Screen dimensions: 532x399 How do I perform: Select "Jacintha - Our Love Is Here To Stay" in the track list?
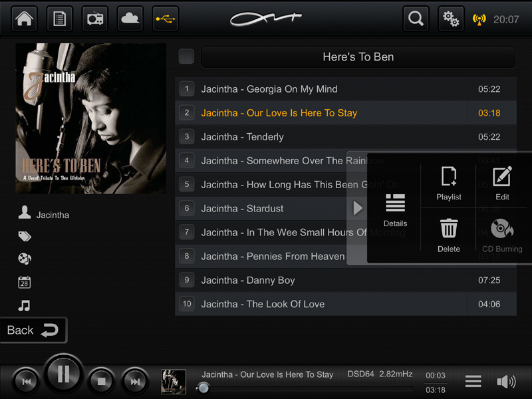[x=279, y=112]
